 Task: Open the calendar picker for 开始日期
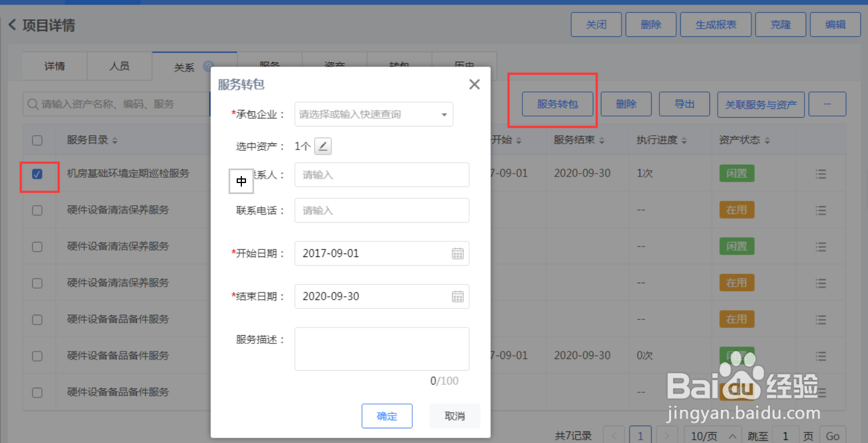tap(458, 253)
